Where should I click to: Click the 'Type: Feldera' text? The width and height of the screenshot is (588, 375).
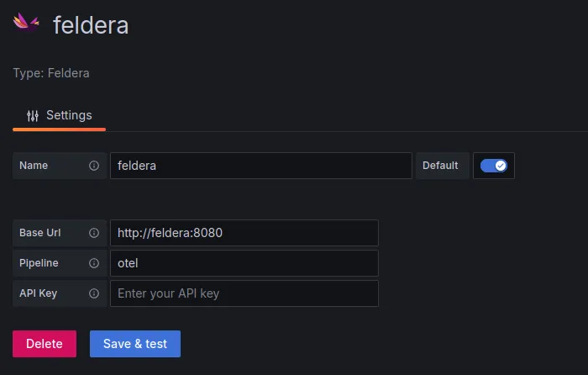tap(51, 73)
